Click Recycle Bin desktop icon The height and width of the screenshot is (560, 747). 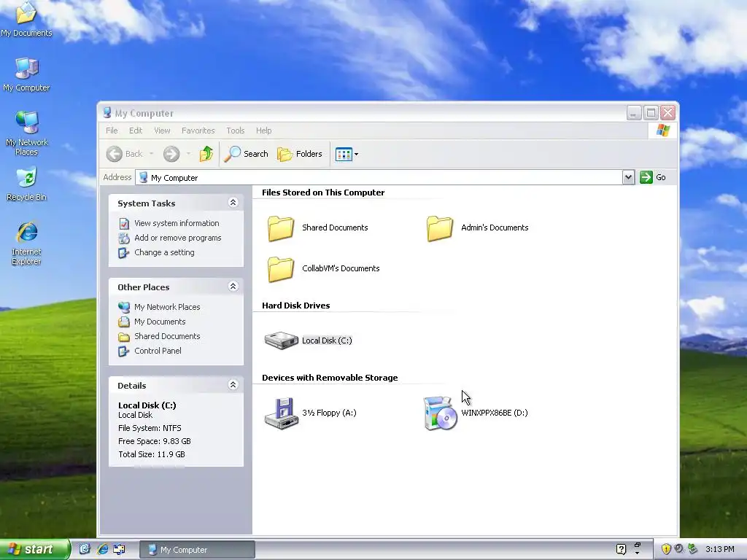coord(26,184)
